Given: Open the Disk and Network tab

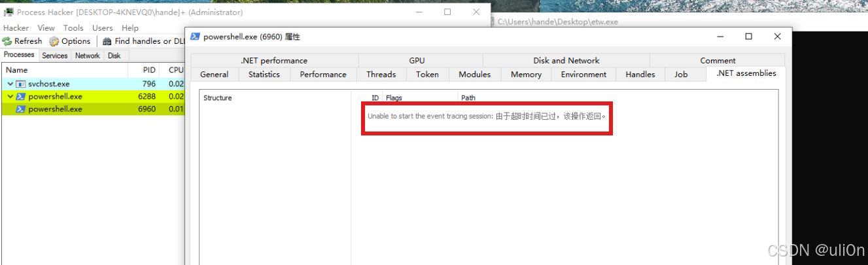Looking at the screenshot, I should point(566,60).
